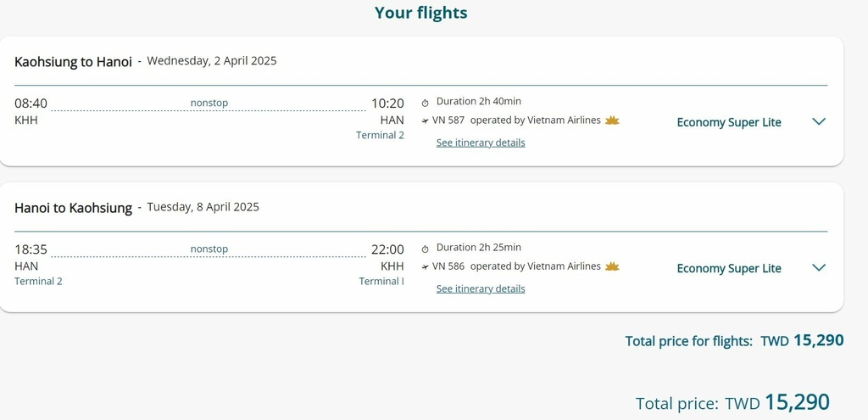Expand the Hanoi to Kaohsiung fare chevron
Screen dimensions: 868x420
(x=819, y=268)
